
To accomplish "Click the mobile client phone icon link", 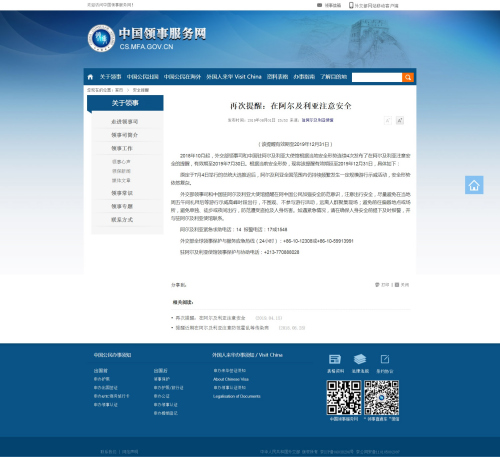I will (x=351, y=5).
